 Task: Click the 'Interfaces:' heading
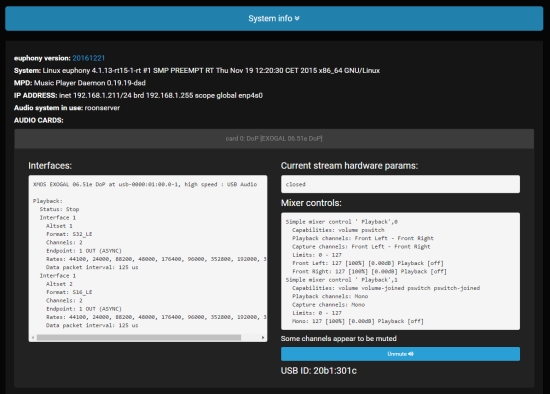coord(50,166)
